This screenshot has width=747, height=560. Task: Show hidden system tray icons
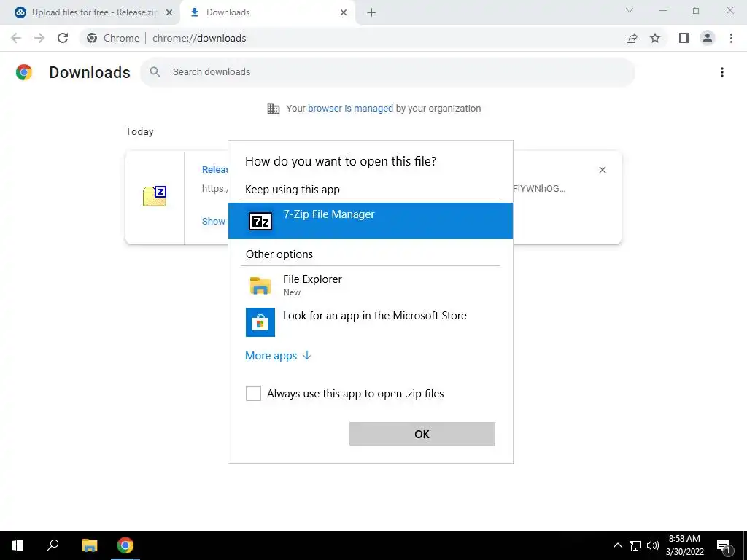pyautogui.click(x=617, y=545)
